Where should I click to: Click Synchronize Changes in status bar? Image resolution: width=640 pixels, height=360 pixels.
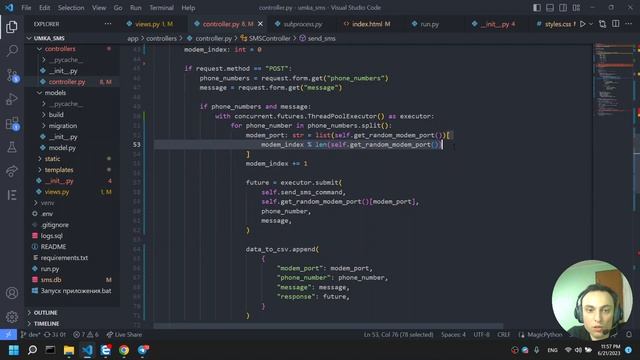click(55, 335)
